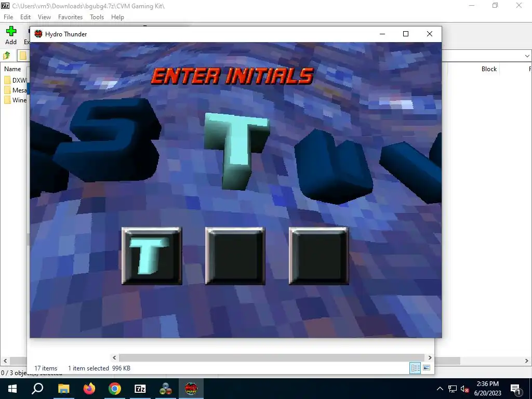Viewport: 532px width, 399px height.
Task: Click right scroll arrow in explorer window
Action: click(x=430, y=357)
